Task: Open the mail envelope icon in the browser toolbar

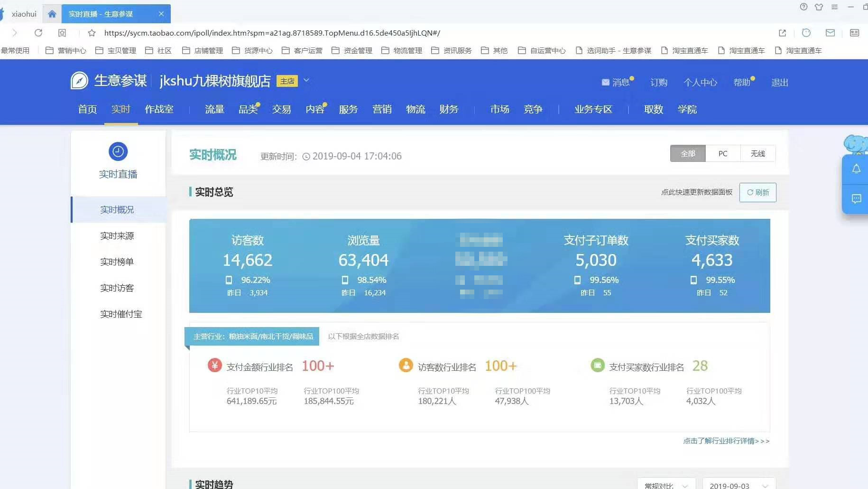Action: coord(830,33)
